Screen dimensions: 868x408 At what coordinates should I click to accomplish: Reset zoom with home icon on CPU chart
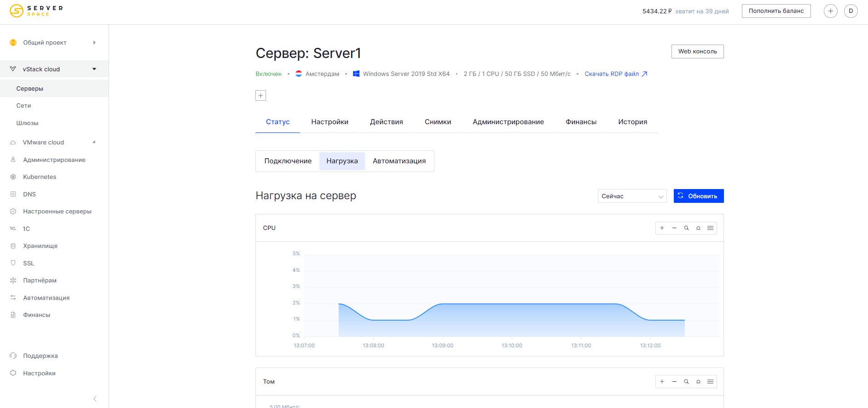(698, 228)
